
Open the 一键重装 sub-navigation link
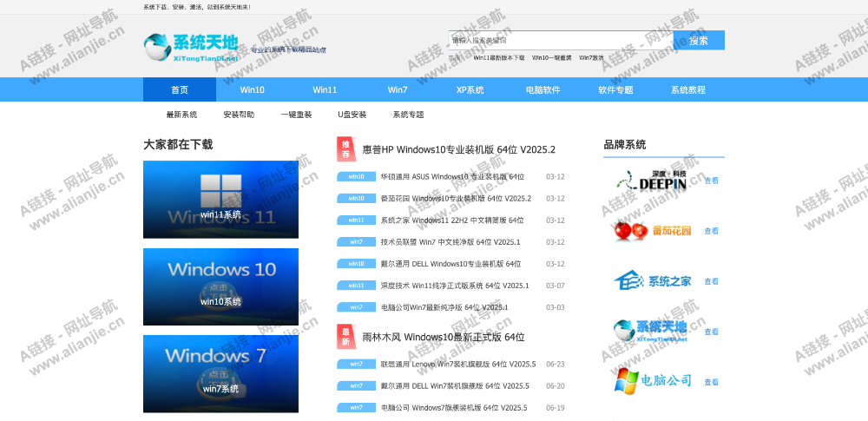click(x=296, y=115)
